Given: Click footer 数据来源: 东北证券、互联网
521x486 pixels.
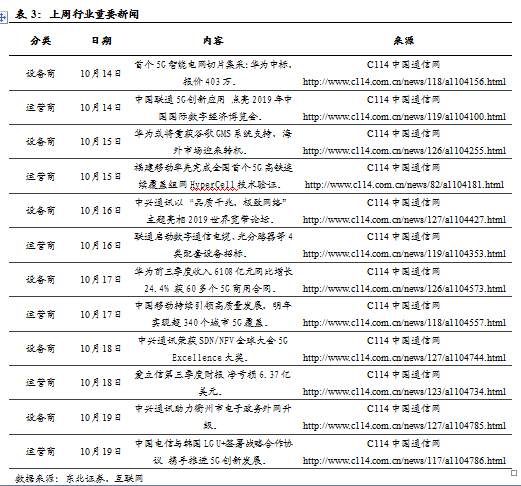Looking at the screenshot, I should pos(79,478).
